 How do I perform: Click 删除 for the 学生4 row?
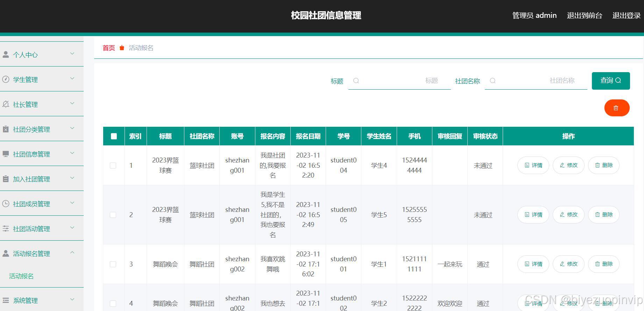coord(604,165)
